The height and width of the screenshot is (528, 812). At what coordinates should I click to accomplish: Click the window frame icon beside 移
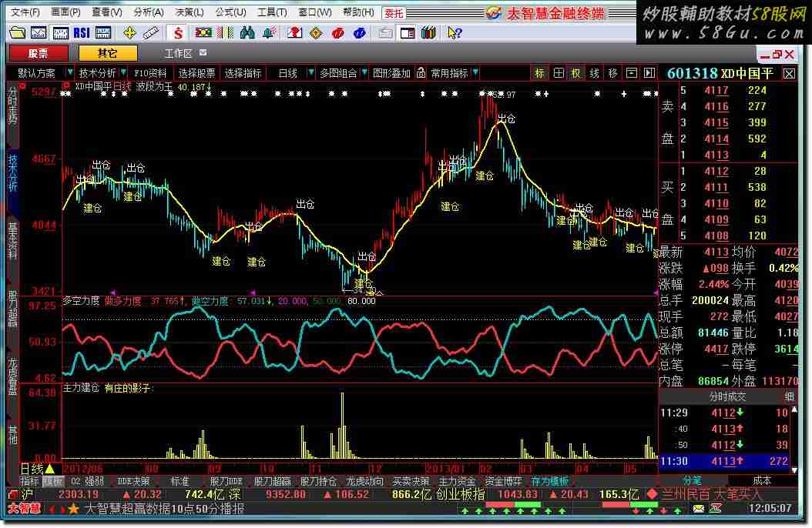coord(631,73)
